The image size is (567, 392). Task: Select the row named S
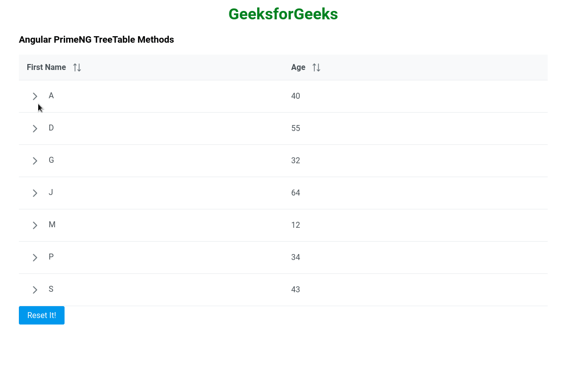pyautogui.click(x=51, y=289)
